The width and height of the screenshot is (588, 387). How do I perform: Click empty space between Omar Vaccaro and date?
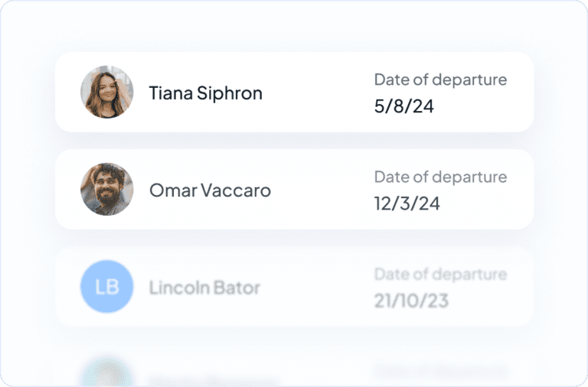(322, 189)
